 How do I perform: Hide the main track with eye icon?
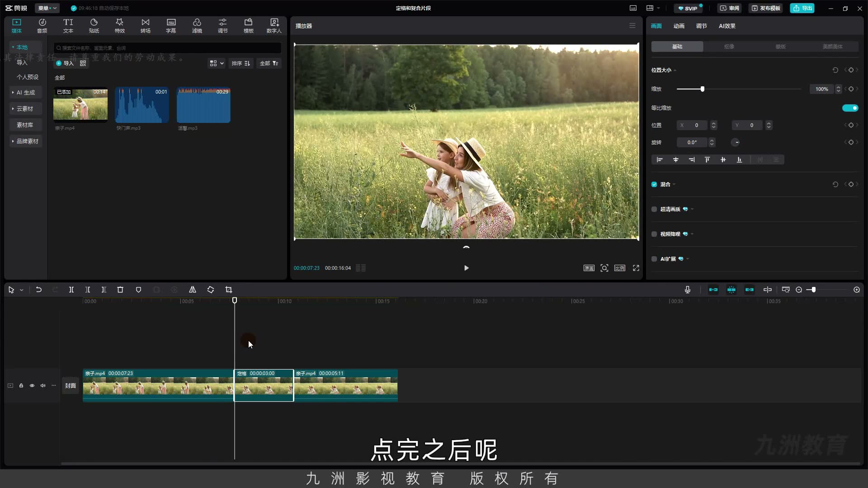32,385
